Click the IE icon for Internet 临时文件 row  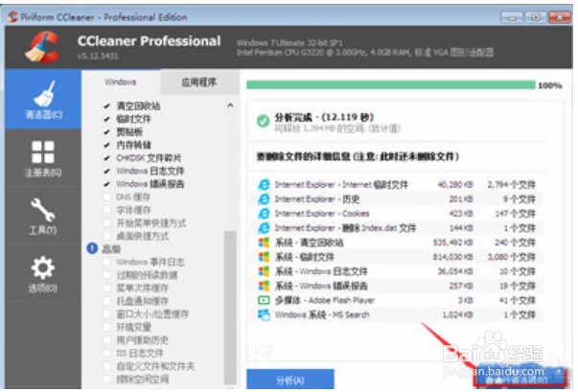264,184
